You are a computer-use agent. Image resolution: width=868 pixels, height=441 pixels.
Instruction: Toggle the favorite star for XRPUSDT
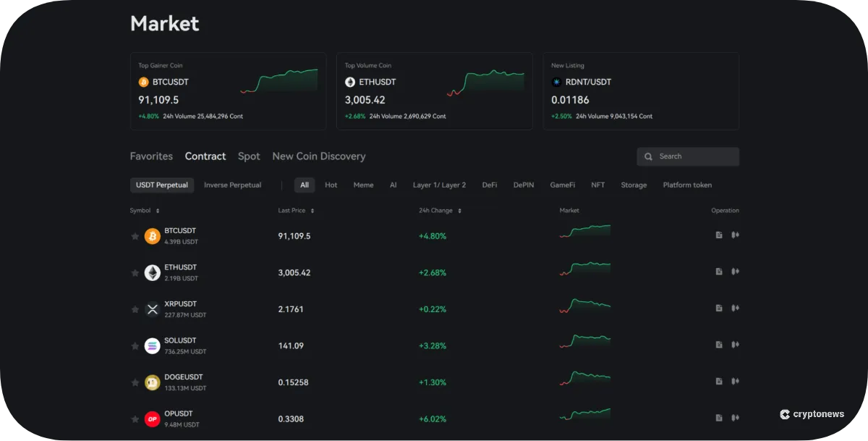(135, 308)
